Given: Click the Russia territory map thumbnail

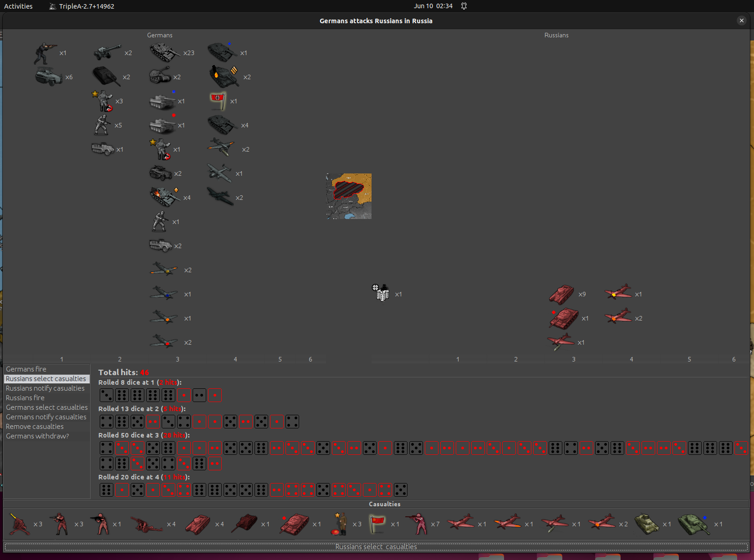Looking at the screenshot, I should (x=349, y=196).
